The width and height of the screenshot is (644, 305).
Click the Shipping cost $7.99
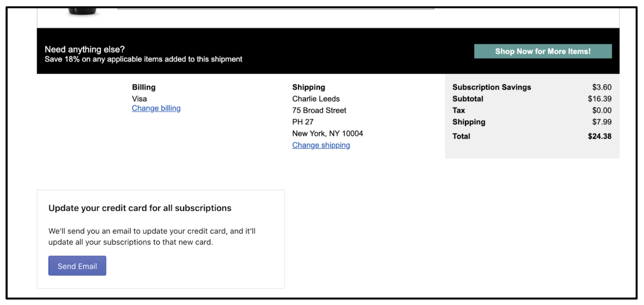click(601, 122)
